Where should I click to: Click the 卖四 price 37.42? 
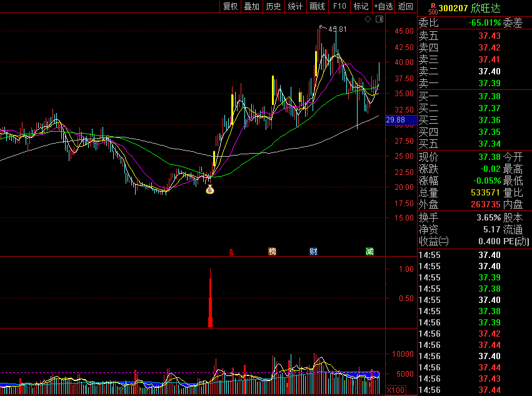coord(489,47)
